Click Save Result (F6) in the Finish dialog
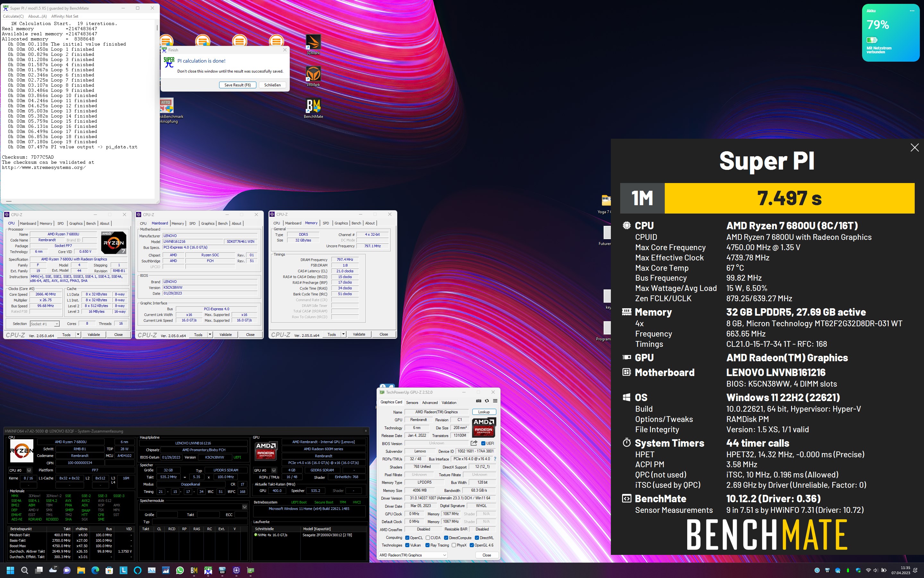Image resolution: width=924 pixels, height=578 pixels. [x=237, y=85]
